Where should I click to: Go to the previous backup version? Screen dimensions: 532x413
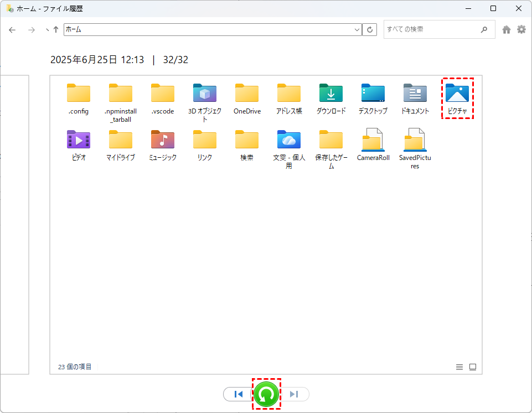(x=239, y=394)
